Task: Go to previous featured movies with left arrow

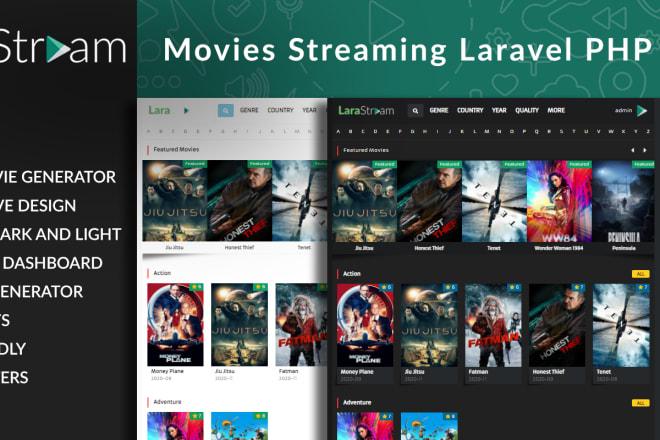Action: 632,150
